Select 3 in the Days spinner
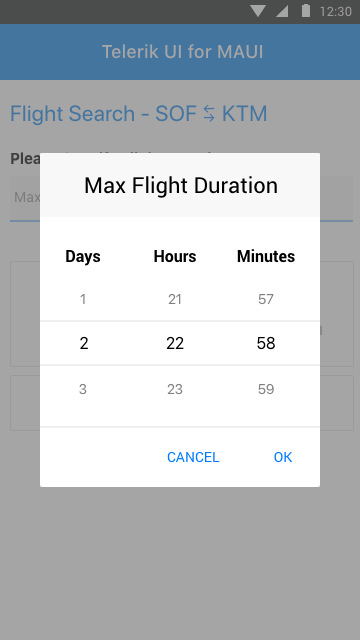The width and height of the screenshot is (360, 640). click(83, 389)
